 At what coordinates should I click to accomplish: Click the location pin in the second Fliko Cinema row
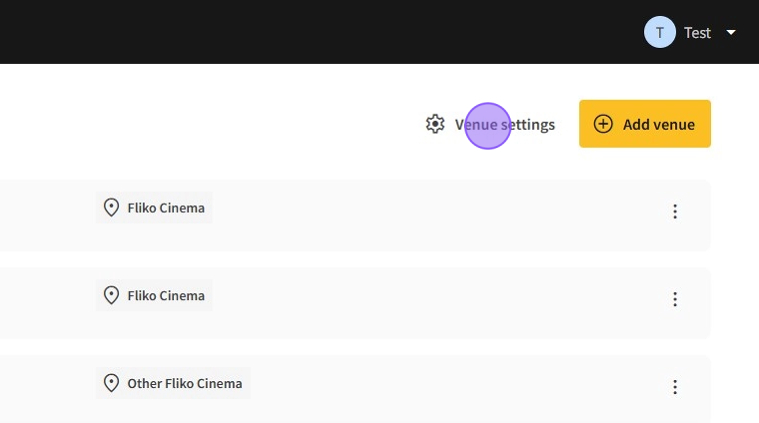(112, 295)
